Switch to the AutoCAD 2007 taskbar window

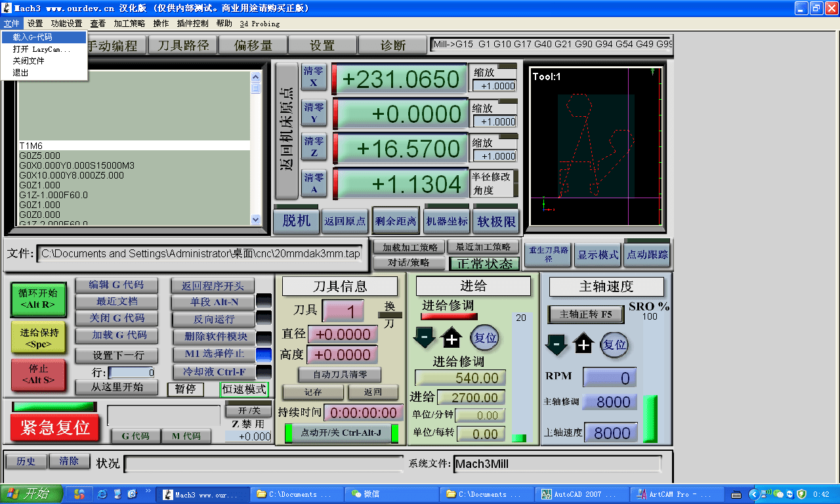tap(582, 494)
